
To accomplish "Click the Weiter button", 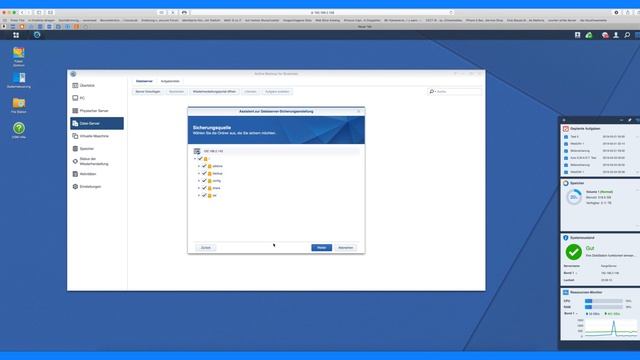I will point(322,248).
